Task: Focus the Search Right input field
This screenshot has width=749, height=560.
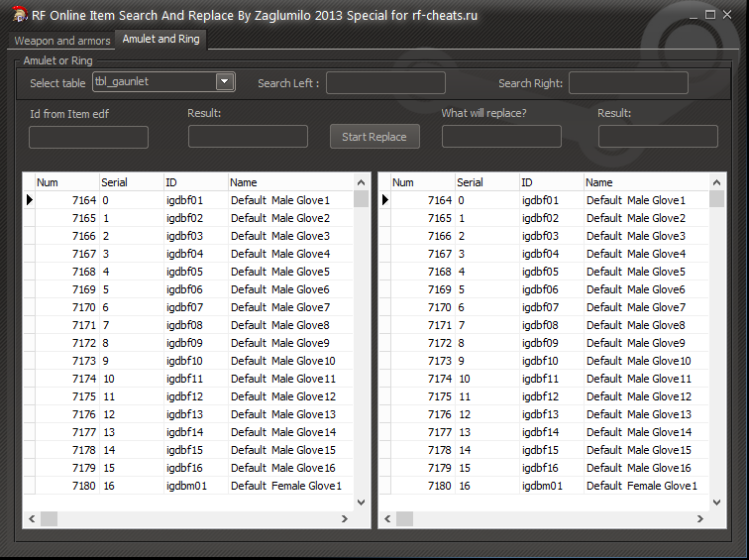Action: click(x=628, y=83)
